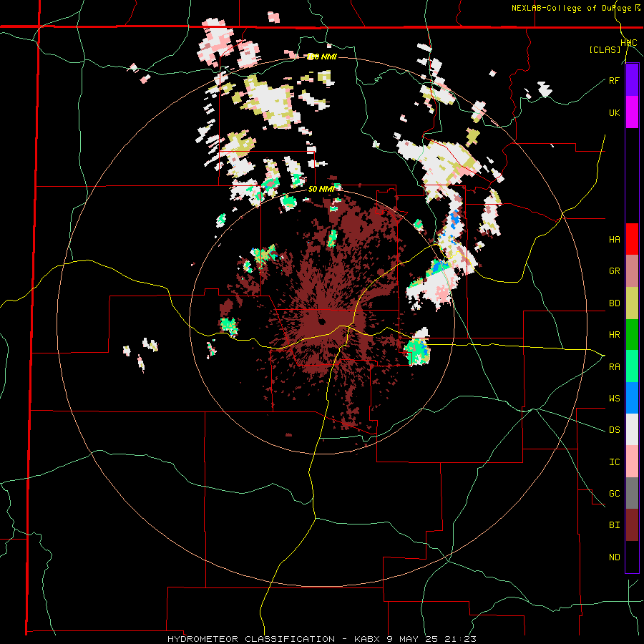This screenshot has height=644, width=644.
Task: Click the pink IC legend swatch
Action: (x=632, y=462)
